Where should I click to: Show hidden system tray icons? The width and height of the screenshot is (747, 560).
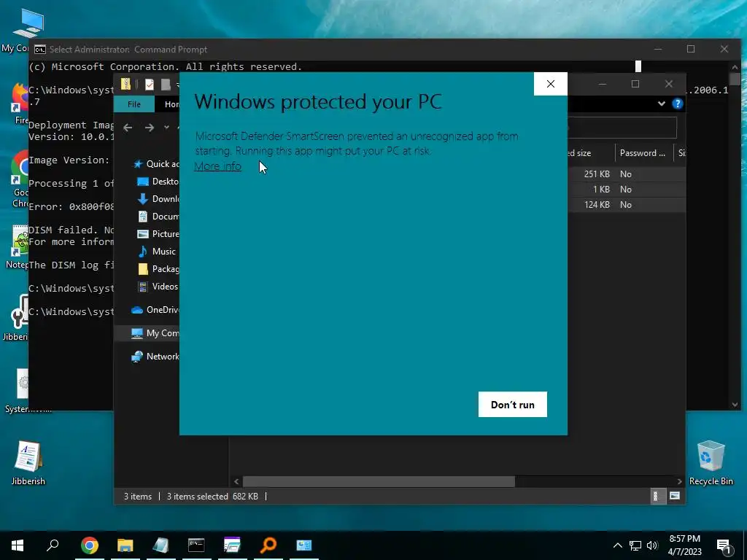point(617,545)
